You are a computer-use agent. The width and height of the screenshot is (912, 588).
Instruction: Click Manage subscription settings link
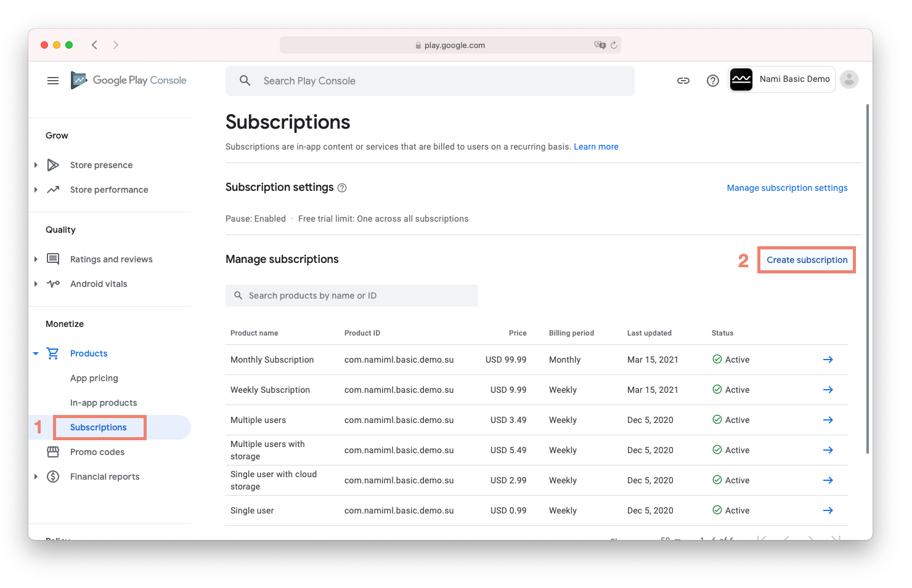[787, 188]
